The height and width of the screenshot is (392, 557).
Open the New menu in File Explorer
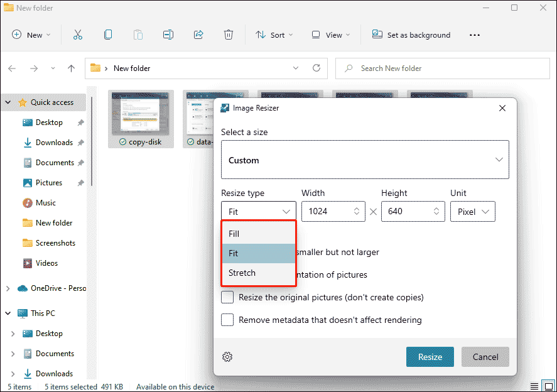click(30, 35)
